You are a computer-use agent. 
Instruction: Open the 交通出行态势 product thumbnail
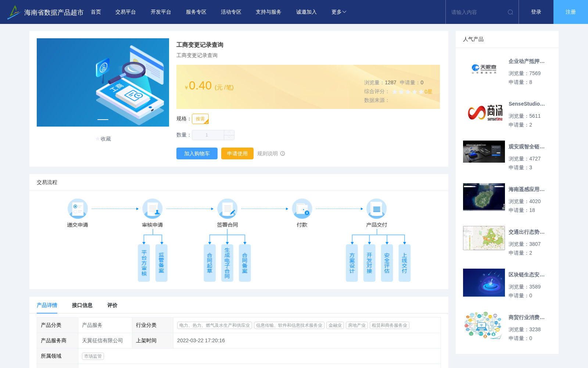click(484, 238)
